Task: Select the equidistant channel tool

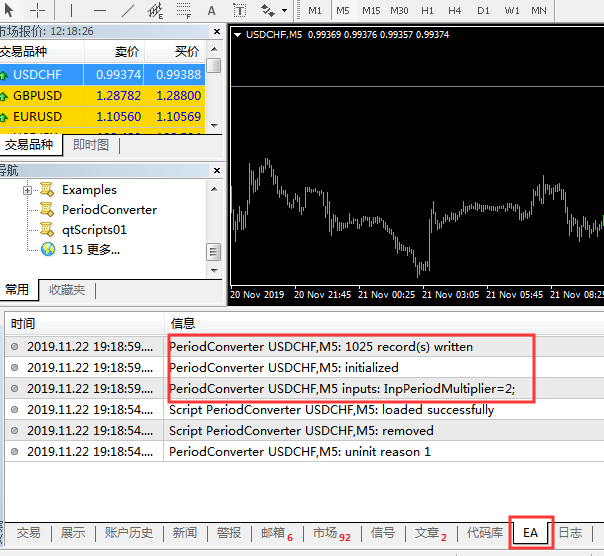Action: pyautogui.click(x=156, y=10)
